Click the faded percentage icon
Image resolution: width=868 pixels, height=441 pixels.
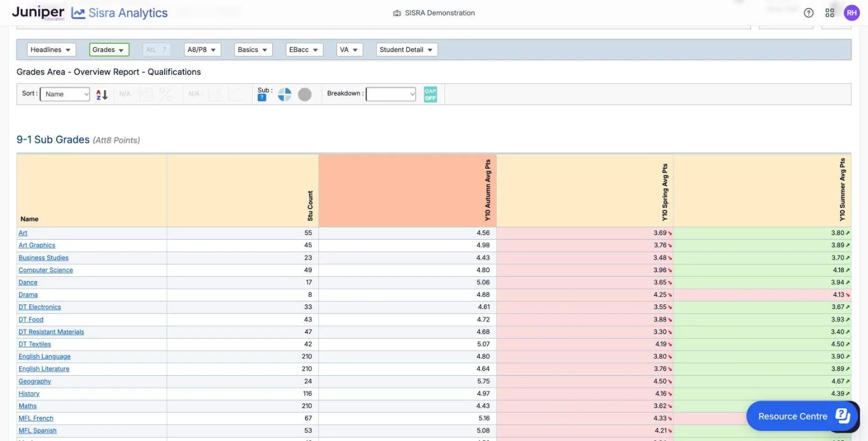click(166, 94)
